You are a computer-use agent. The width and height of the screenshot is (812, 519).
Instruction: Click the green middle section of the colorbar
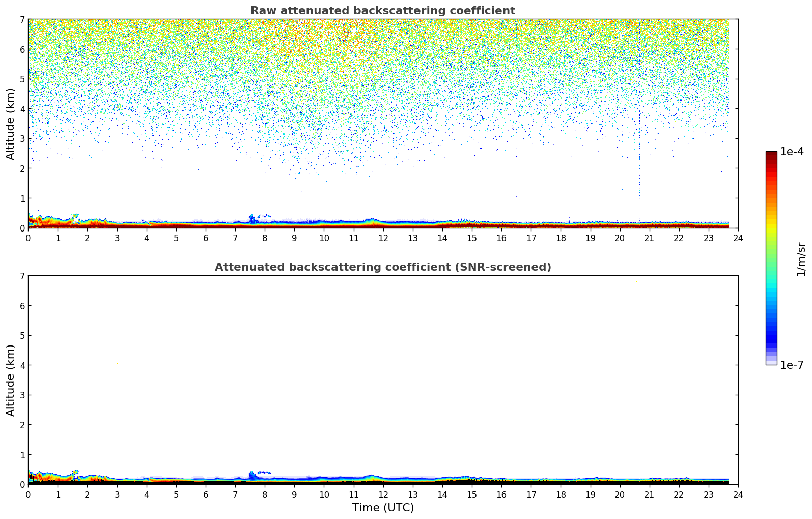pos(771,254)
